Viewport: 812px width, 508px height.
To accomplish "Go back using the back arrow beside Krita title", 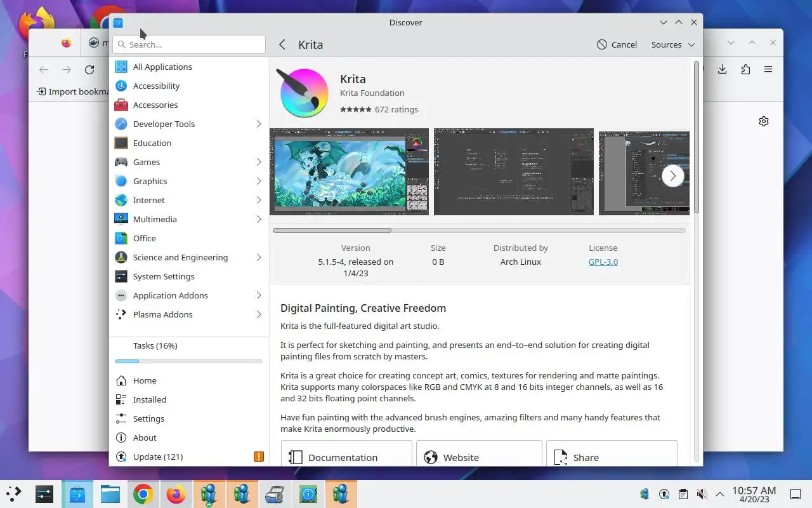I will click(282, 44).
